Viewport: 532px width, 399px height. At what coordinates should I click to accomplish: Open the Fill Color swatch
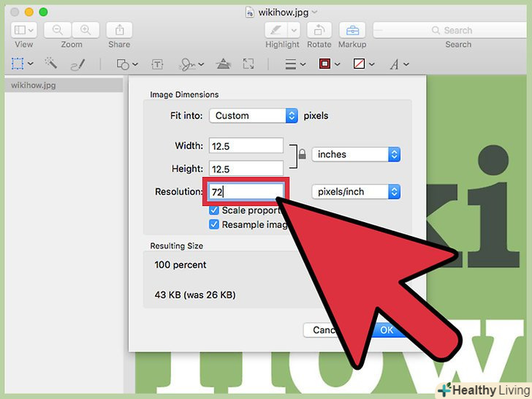tap(359, 64)
